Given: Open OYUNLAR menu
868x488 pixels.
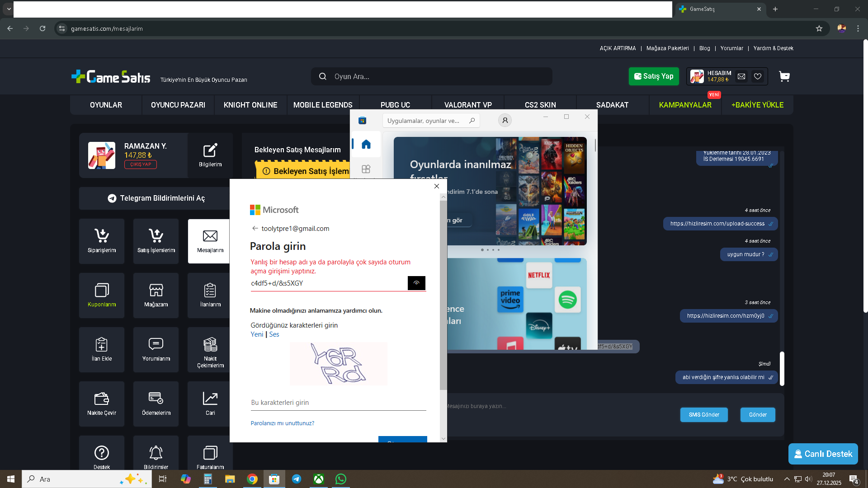Looking at the screenshot, I should (106, 105).
